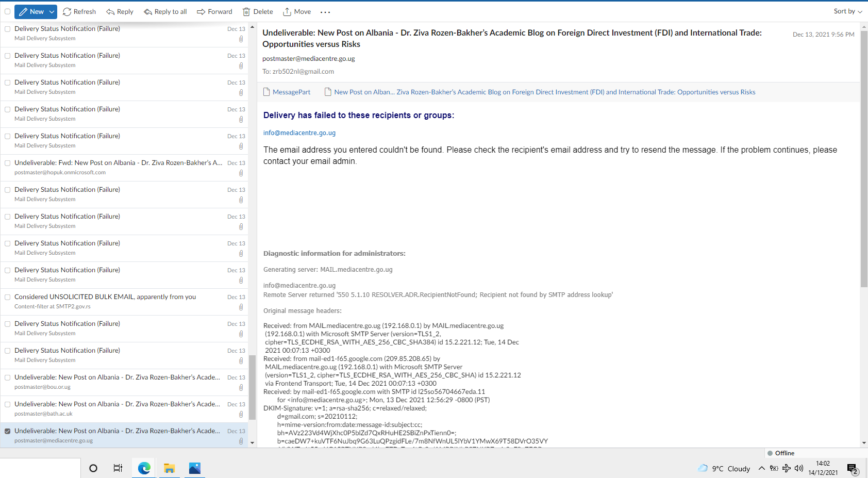
Task: Select the UNSOLICITED BULK EMAIL message checkbox
Action: pos(8,297)
